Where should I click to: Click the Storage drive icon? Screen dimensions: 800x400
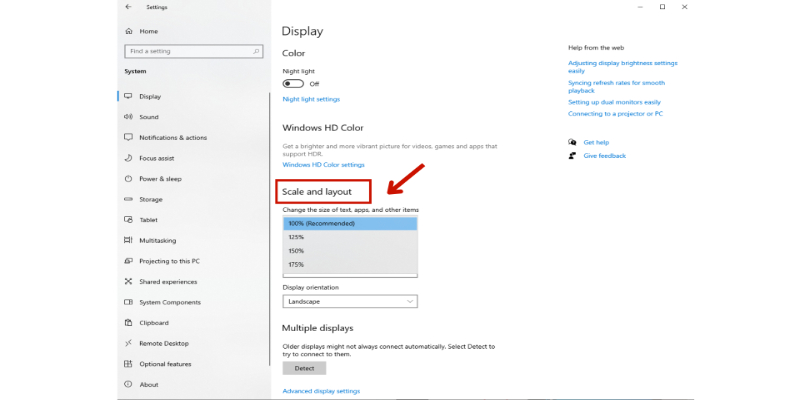129,199
